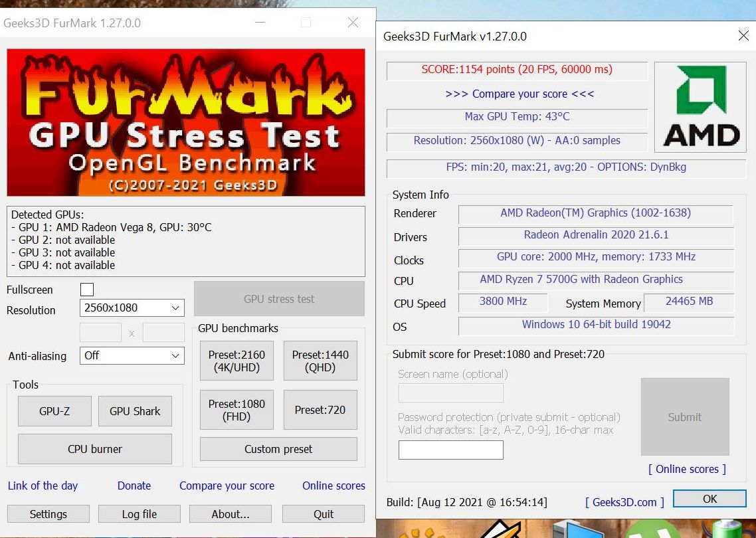Follow the Donate link
Viewport: 756px width, 538px height.
pyautogui.click(x=134, y=486)
